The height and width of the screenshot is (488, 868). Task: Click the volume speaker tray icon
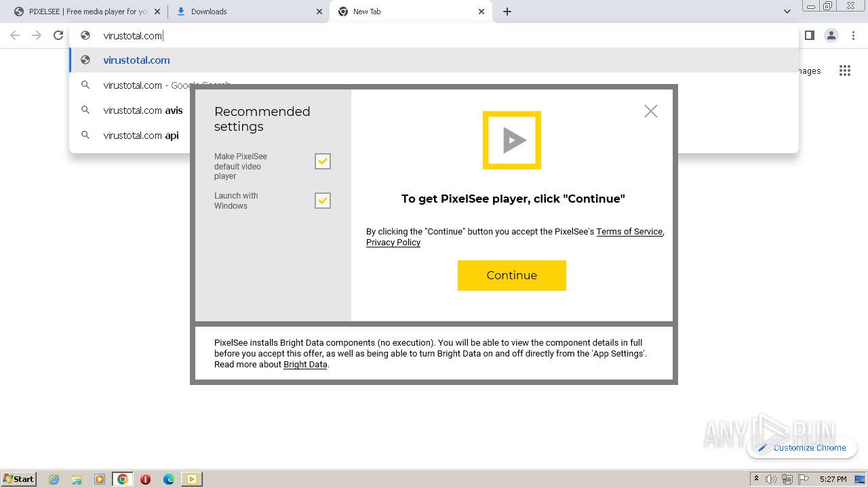[771, 479]
